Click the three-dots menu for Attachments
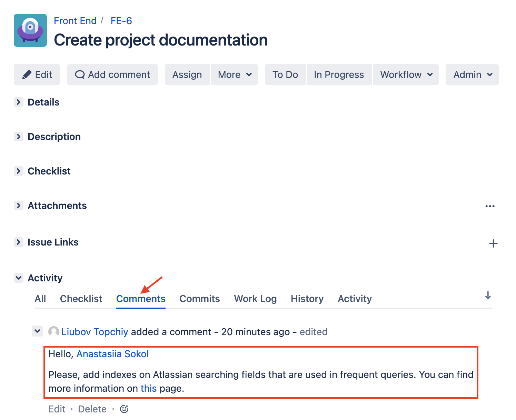This screenshot has width=516, height=420. (x=490, y=206)
